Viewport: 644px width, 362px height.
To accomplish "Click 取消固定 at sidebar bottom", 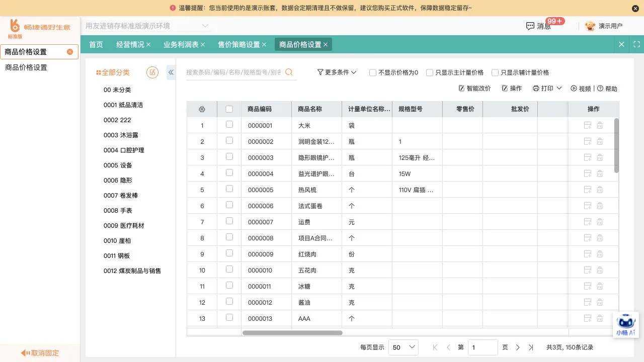I will tap(40, 353).
